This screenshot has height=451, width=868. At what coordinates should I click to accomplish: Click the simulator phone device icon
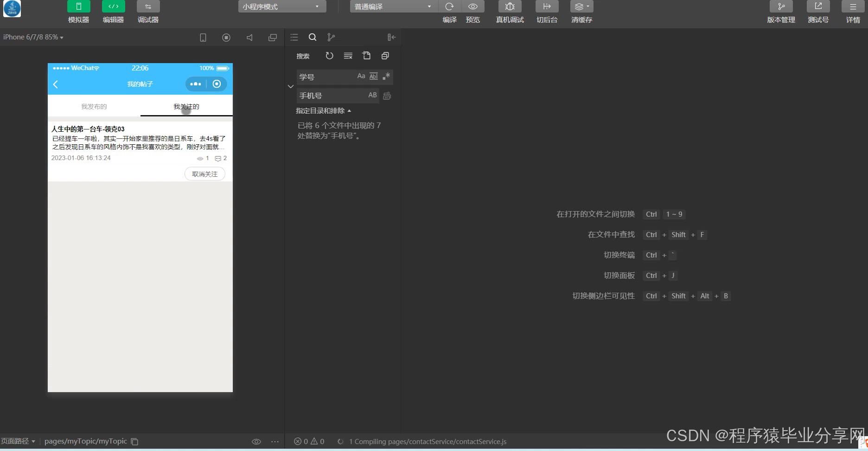[x=203, y=38]
